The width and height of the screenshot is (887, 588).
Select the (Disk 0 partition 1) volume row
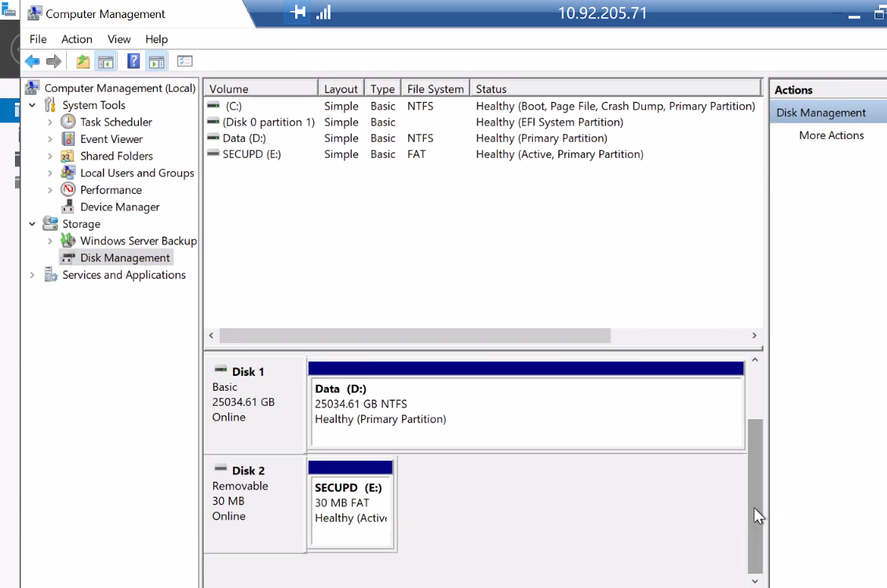point(484,122)
